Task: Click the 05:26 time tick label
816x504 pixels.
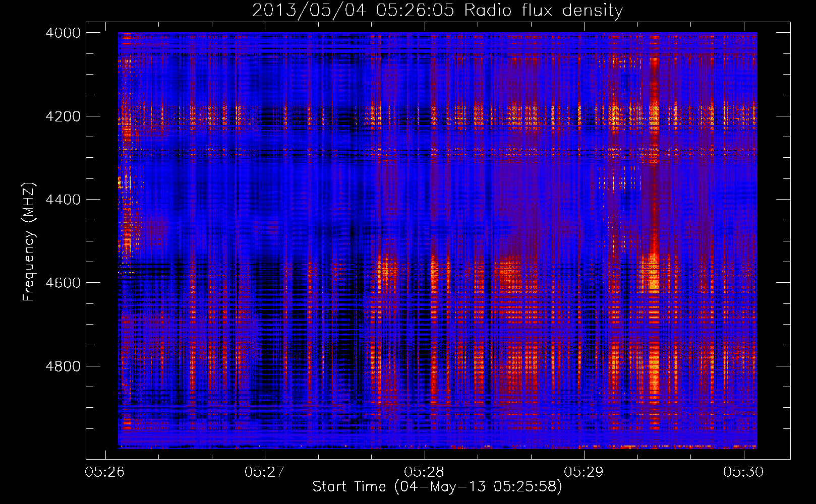Action: pyautogui.click(x=105, y=472)
